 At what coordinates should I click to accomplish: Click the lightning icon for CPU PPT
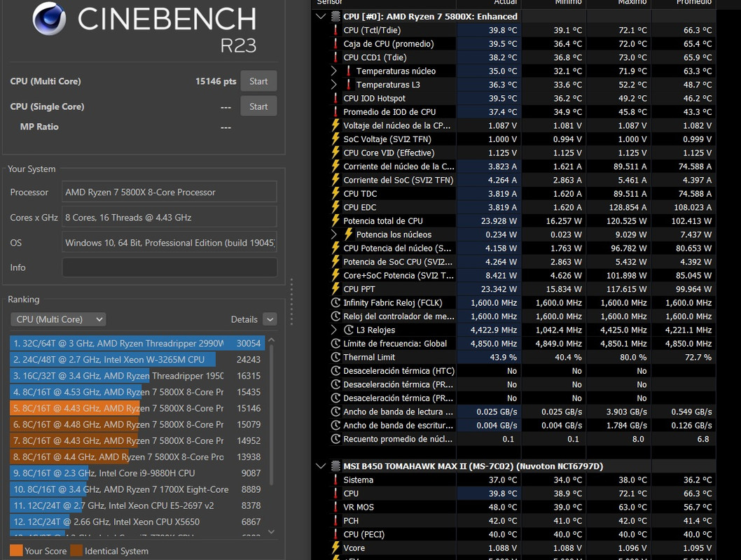point(335,289)
